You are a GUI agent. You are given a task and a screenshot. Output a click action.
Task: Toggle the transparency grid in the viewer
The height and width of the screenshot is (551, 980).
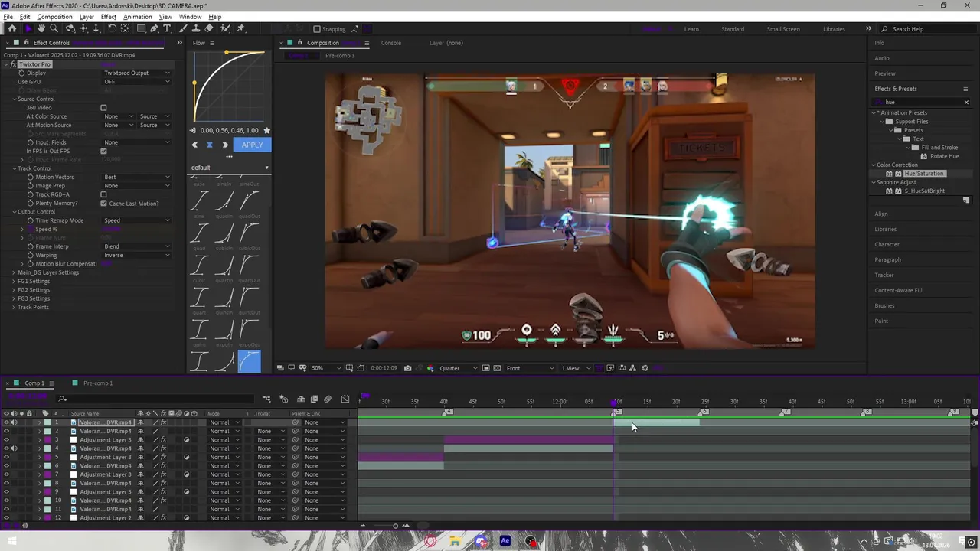(x=497, y=368)
